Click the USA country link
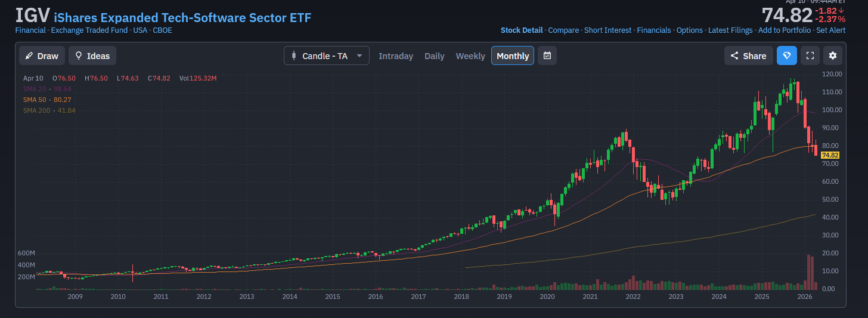The width and height of the screenshot is (868, 318). (x=140, y=30)
